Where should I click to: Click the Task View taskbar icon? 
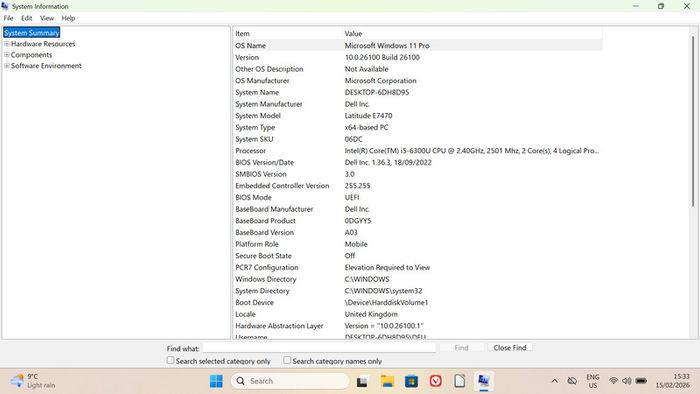coord(362,382)
